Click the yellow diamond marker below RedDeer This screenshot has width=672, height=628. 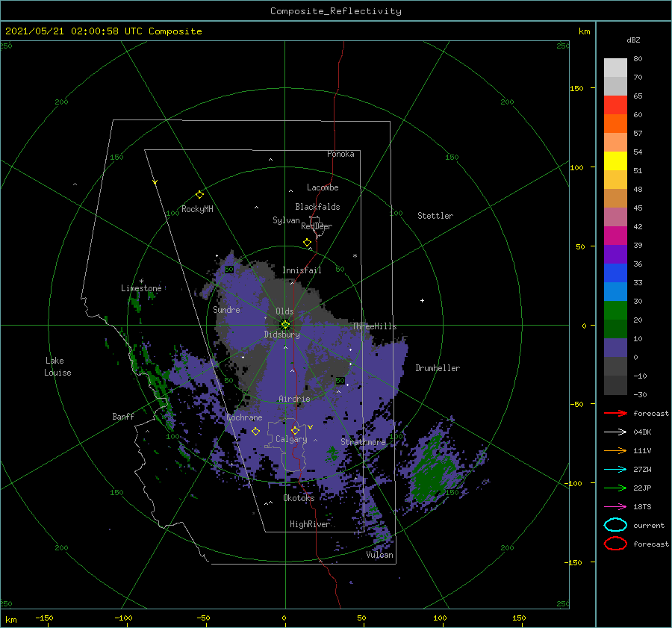tap(307, 243)
